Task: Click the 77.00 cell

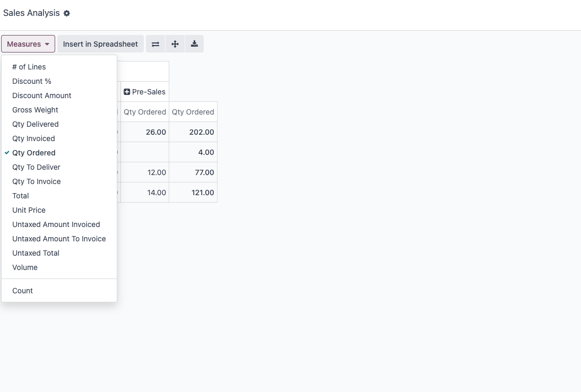Action: [193, 172]
